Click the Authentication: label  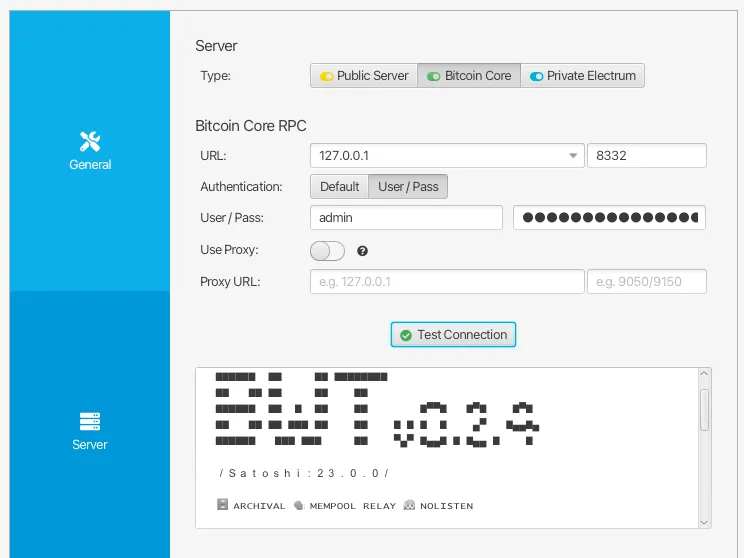(x=241, y=187)
